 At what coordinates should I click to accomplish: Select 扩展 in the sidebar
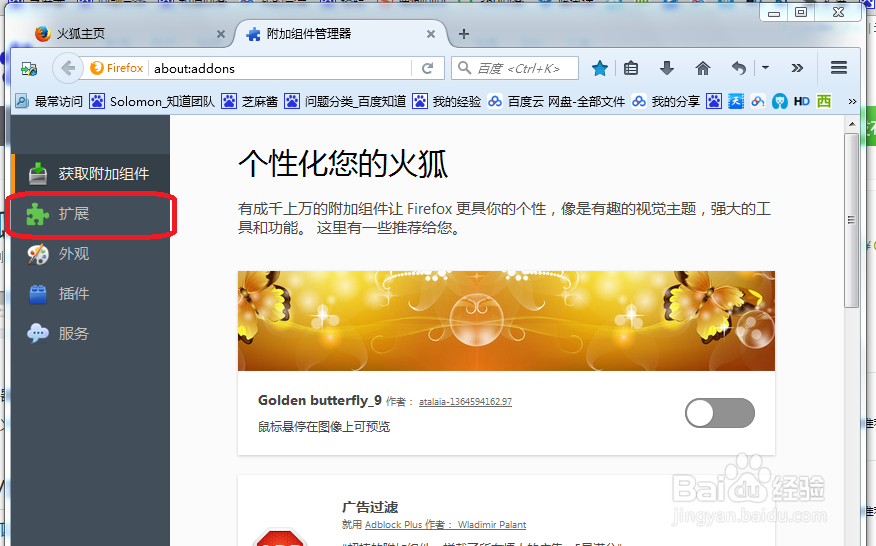pyautogui.click(x=90, y=213)
